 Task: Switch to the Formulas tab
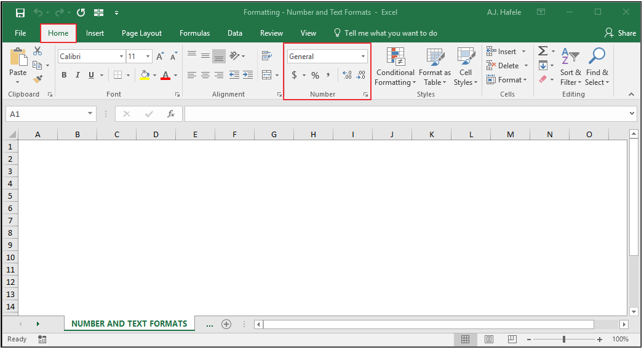pyautogui.click(x=195, y=33)
